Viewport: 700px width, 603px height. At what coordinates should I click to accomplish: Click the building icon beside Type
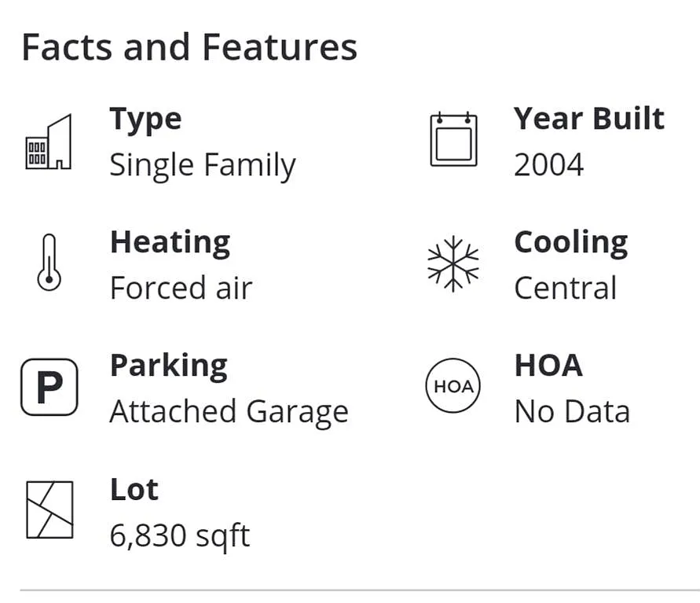[49, 142]
